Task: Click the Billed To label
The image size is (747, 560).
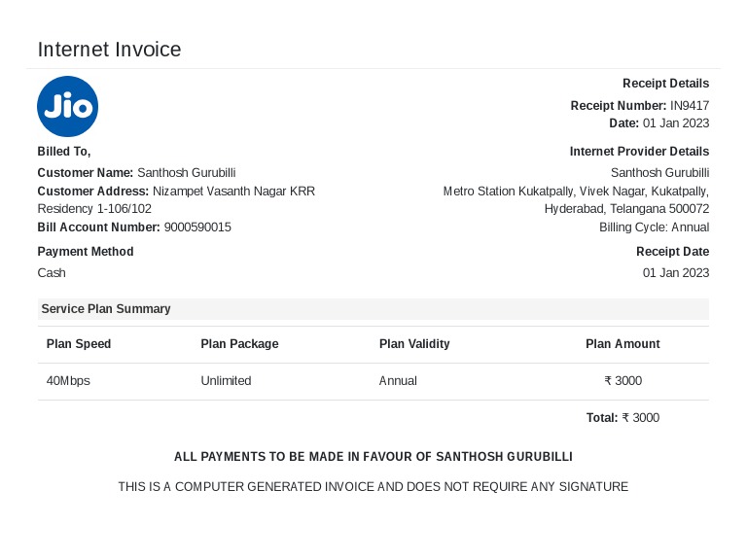Action: 64,152
